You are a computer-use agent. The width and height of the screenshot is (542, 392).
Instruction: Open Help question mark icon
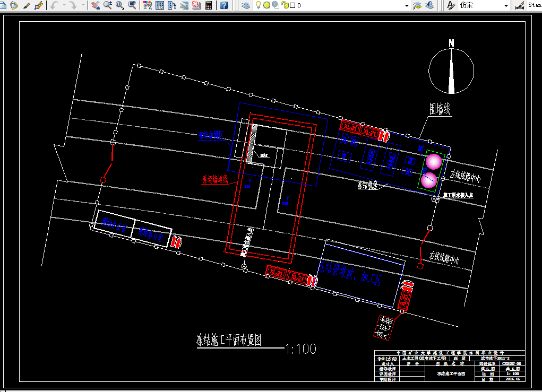click(224, 5)
